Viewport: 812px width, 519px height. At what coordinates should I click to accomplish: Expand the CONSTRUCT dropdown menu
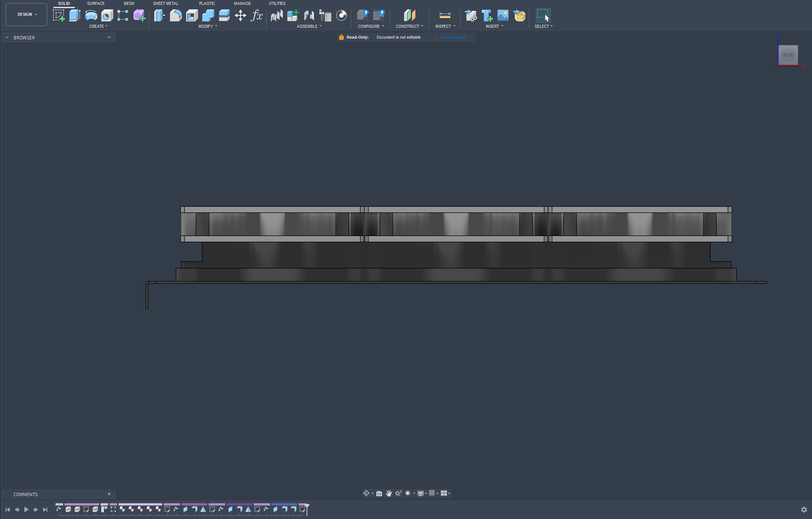409,26
